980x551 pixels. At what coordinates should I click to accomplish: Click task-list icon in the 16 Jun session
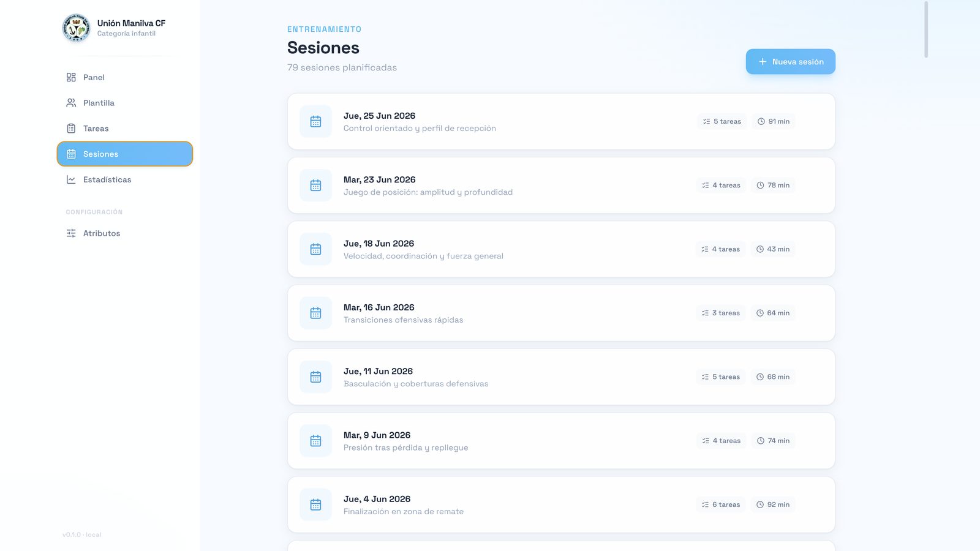pyautogui.click(x=705, y=313)
